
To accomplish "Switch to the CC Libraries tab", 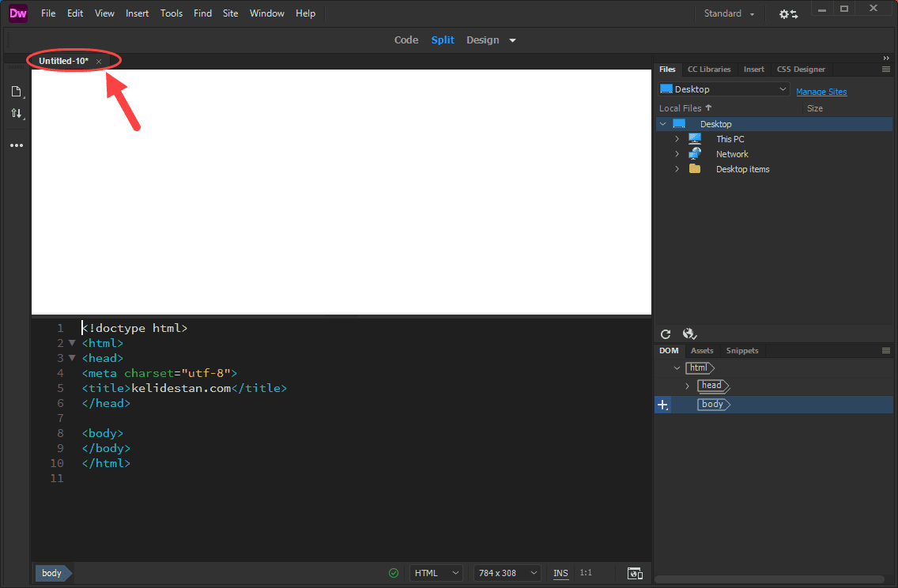I will tap(709, 70).
